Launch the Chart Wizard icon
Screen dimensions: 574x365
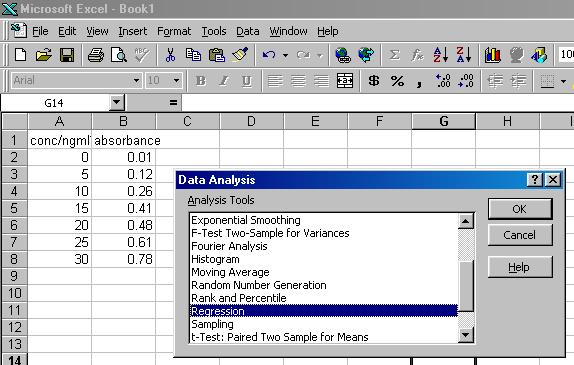(493, 55)
